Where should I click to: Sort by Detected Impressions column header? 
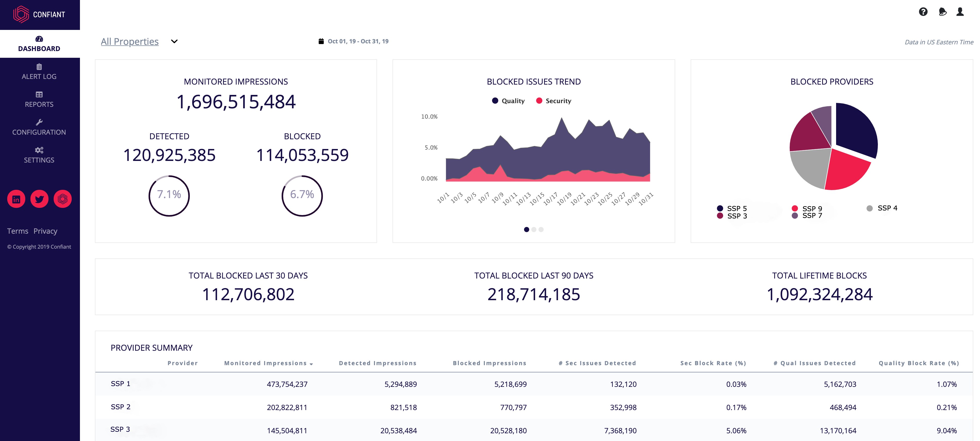coord(377,363)
